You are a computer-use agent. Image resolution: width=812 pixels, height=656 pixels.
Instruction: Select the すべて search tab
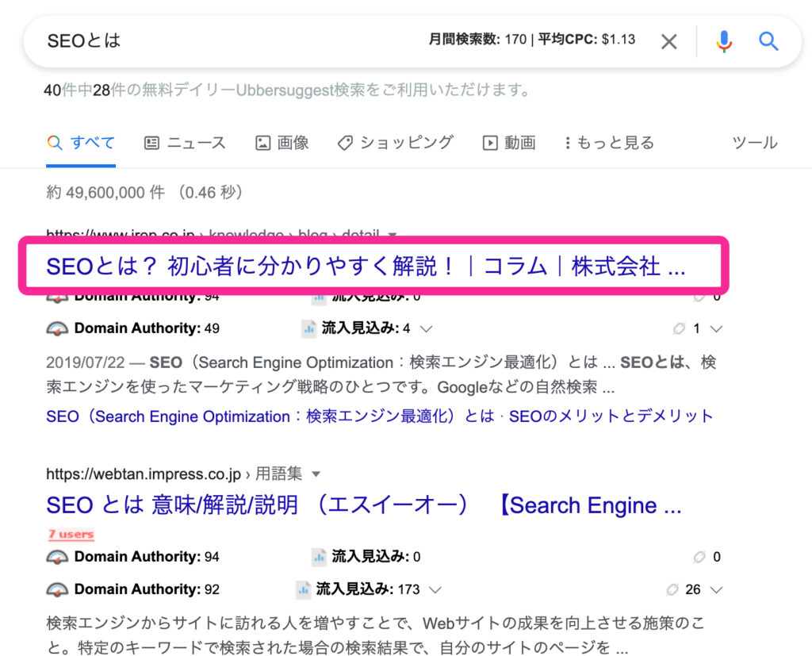click(x=81, y=143)
